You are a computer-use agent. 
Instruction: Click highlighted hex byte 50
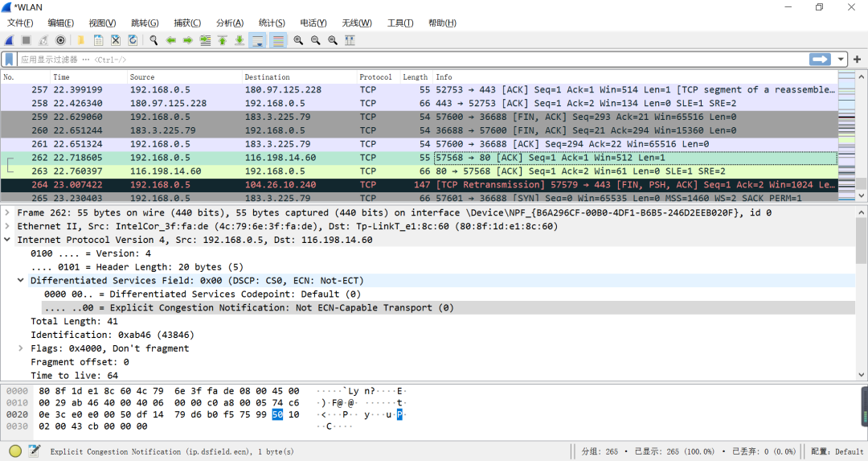tap(277, 414)
